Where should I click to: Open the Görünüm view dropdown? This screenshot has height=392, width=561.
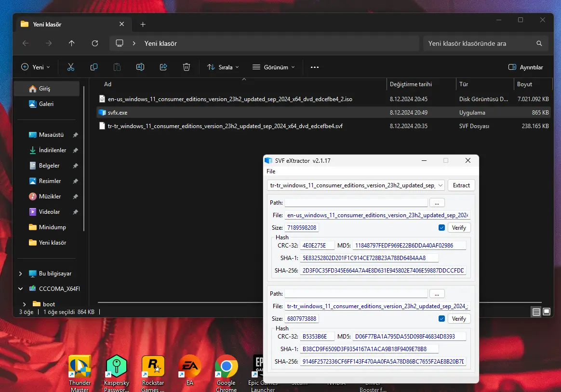(x=274, y=67)
